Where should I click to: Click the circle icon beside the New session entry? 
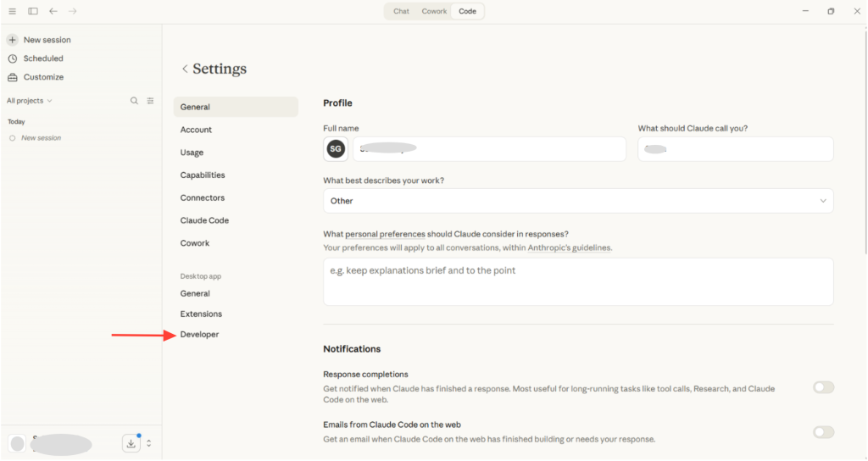(12, 138)
